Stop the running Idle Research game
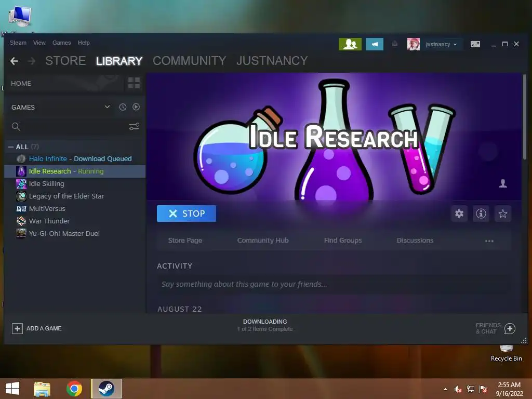This screenshot has height=399, width=532. (x=187, y=214)
